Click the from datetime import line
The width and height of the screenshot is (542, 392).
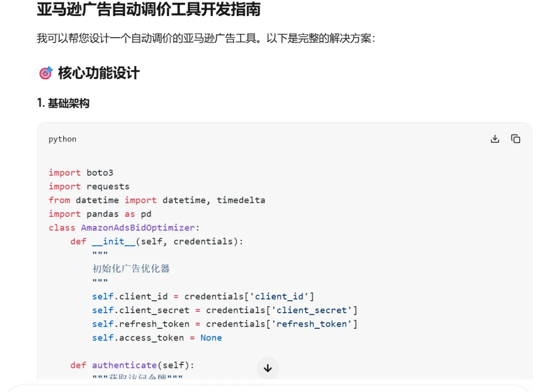(157, 200)
